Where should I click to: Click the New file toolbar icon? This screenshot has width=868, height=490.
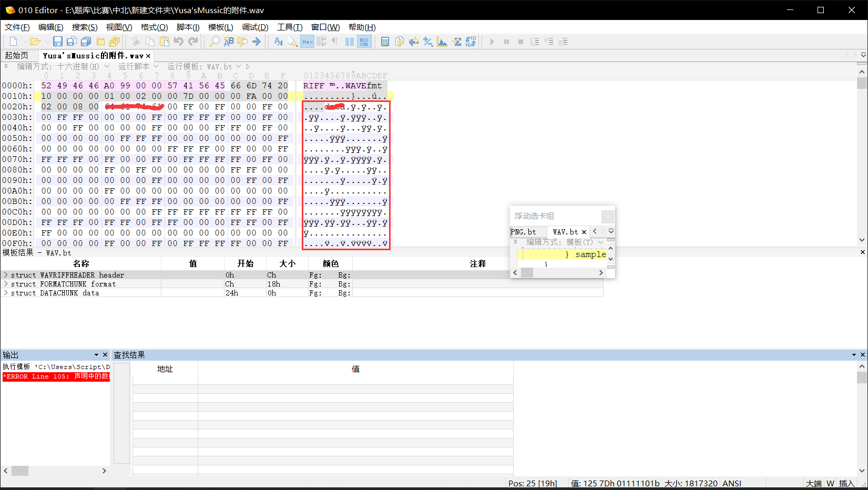pyautogui.click(x=14, y=42)
